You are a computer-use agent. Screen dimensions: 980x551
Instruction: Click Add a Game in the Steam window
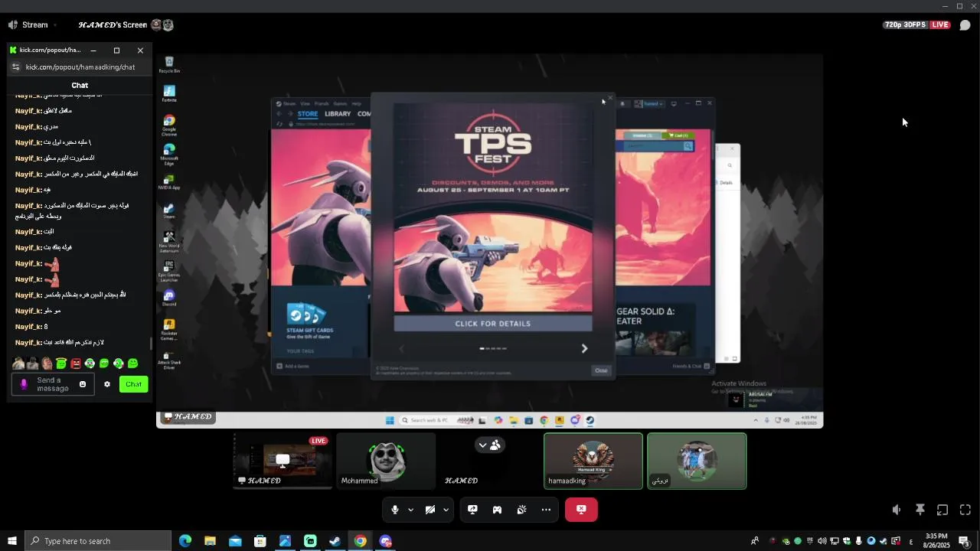click(x=293, y=367)
